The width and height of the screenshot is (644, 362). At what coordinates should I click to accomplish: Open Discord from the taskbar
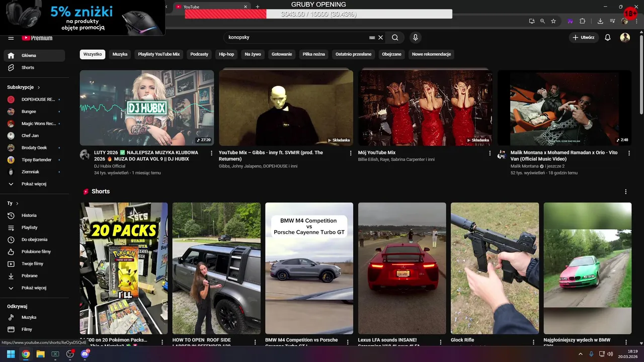pyautogui.click(x=85, y=354)
